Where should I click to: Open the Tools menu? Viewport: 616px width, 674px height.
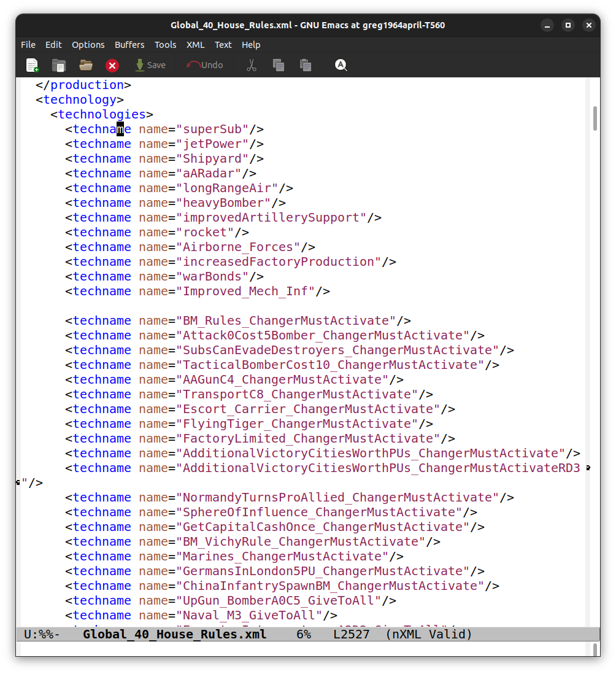[x=166, y=45]
